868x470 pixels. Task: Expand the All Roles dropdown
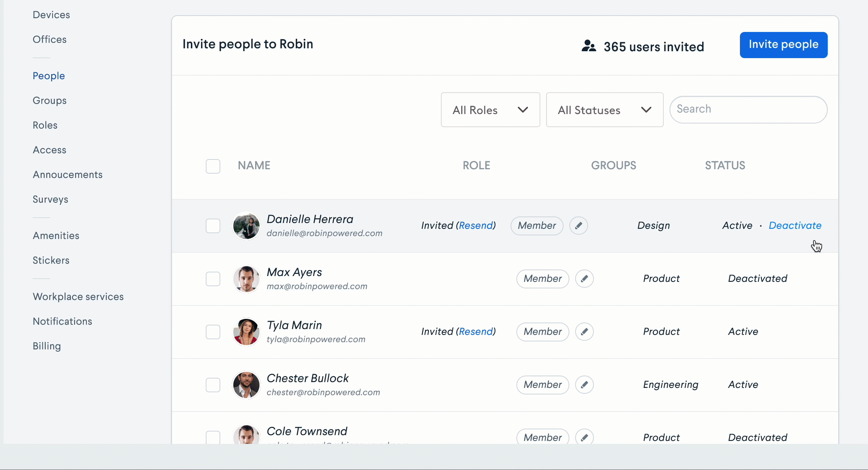[491, 110]
